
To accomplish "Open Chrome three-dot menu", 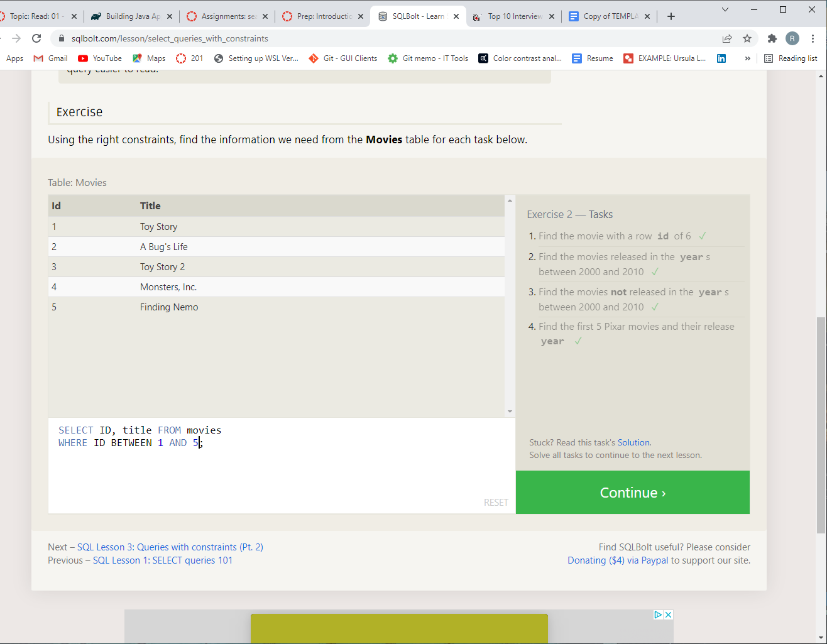I will coord(813,38).
